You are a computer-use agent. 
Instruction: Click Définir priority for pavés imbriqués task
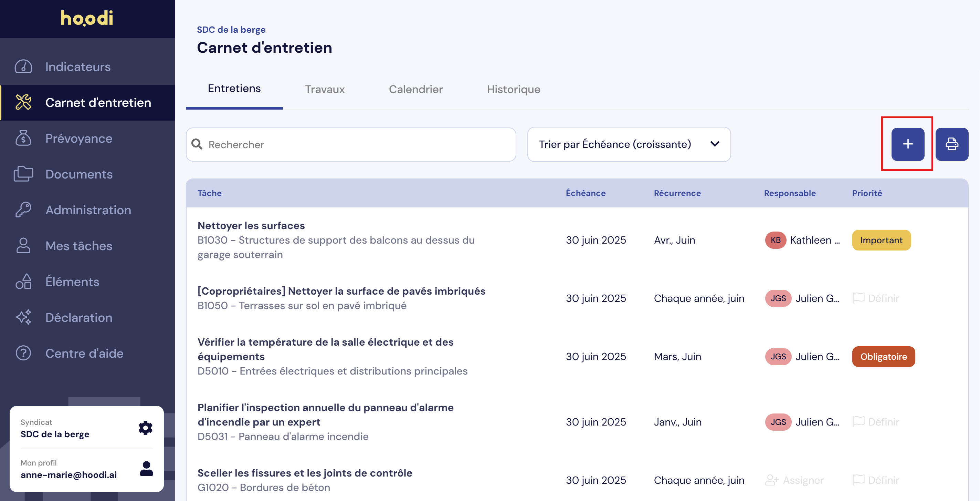point(876,298)
